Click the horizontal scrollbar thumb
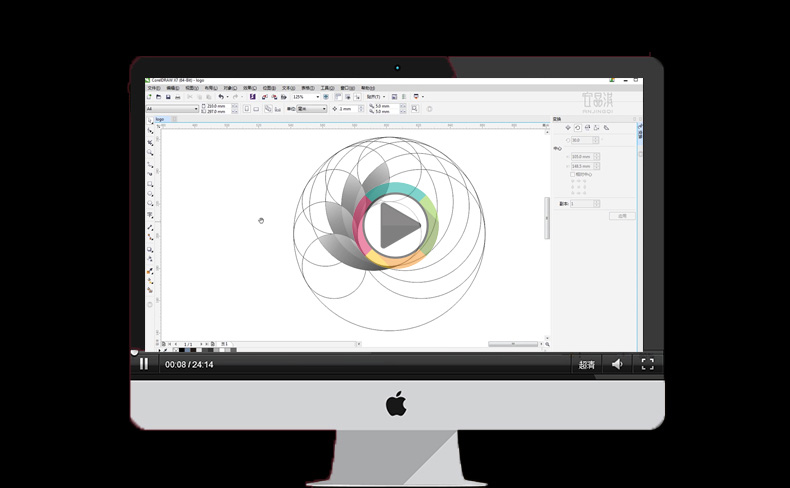 513,344
